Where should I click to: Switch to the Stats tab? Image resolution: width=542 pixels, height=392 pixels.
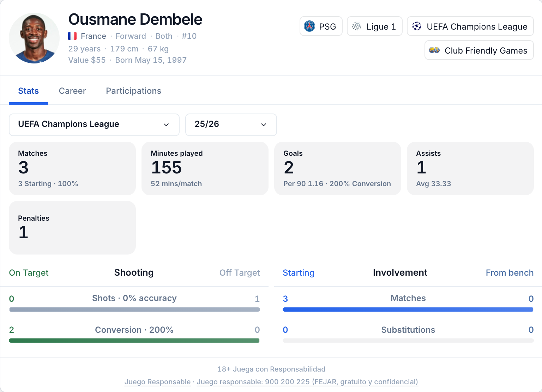coord(29,91)
